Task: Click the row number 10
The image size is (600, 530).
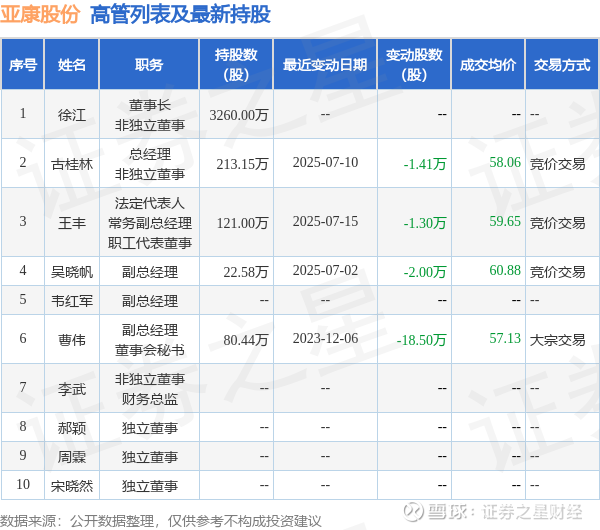Action: [23, 484]
